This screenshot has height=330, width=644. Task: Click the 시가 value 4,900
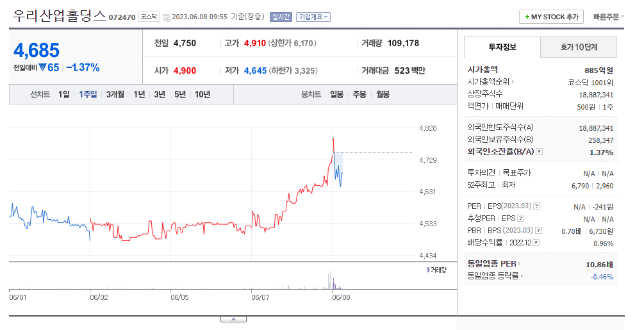[185, 70]
